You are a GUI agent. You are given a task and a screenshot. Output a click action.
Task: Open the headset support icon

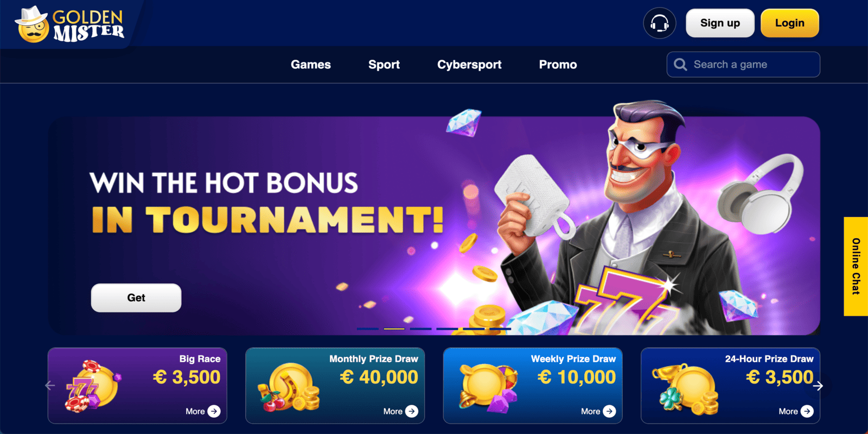(x=659, y=23)
